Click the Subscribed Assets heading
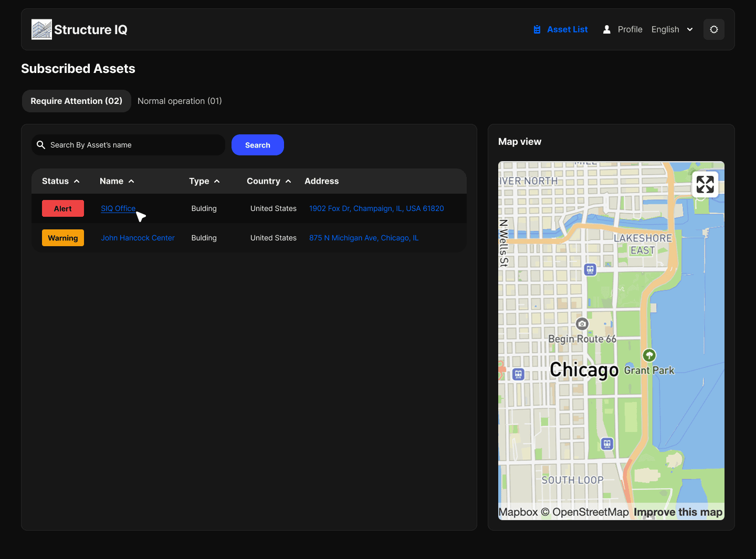This screenshot has height=559, width=756. [x=78, y=69]
